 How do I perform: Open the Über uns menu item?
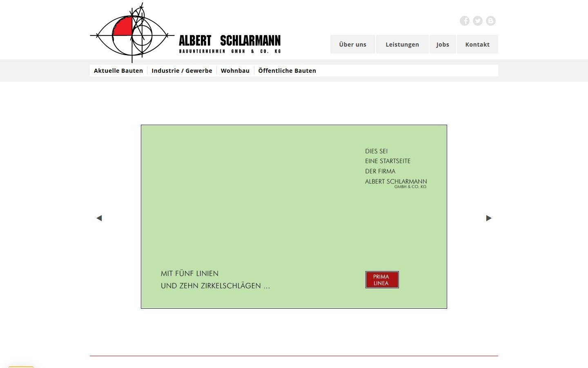click(x=352, y=44)
